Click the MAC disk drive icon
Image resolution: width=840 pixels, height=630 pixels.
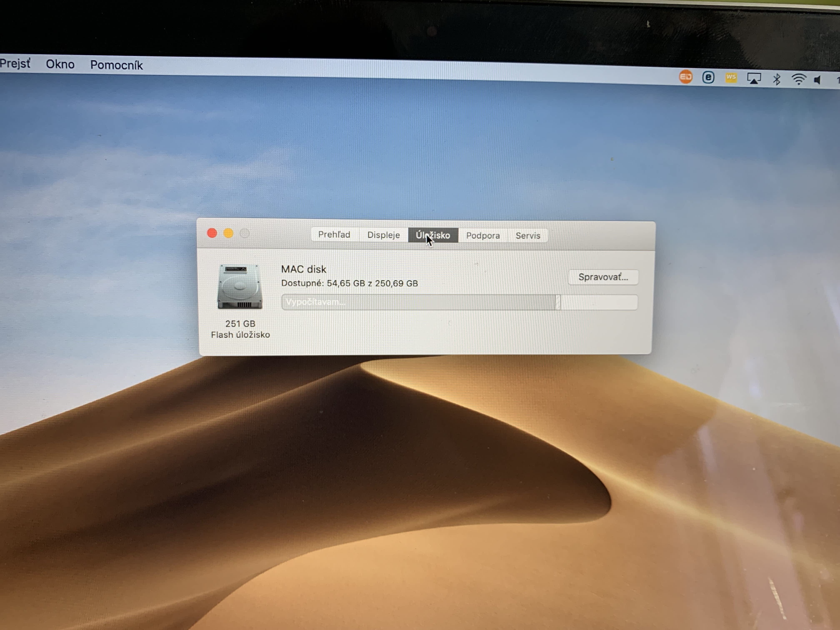coord(240,287)
